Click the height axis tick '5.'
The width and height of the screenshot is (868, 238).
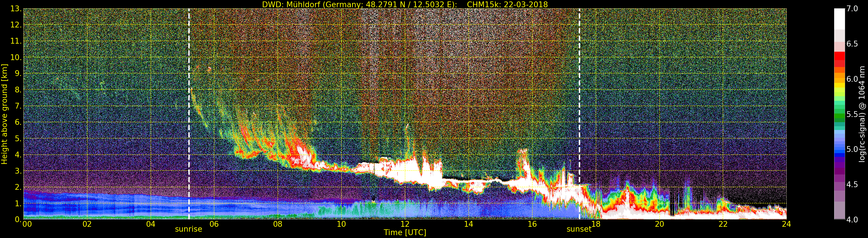(18, 138)
